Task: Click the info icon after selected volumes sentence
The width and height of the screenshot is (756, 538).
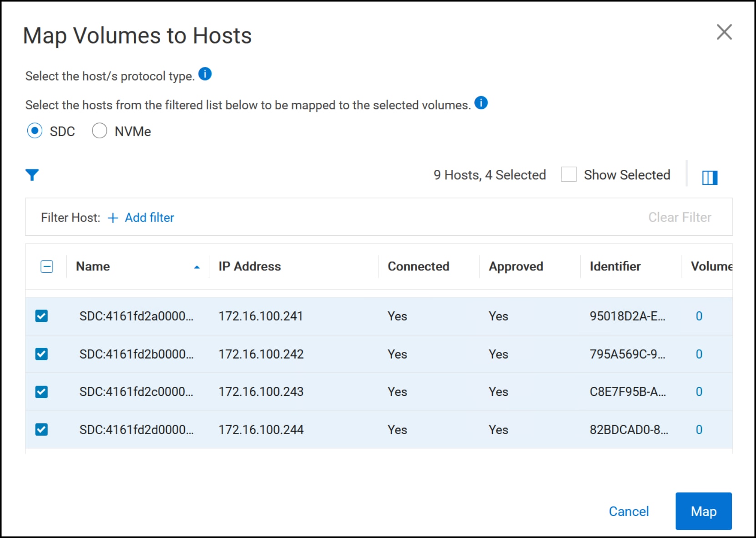Action: [x=481, y=103]
